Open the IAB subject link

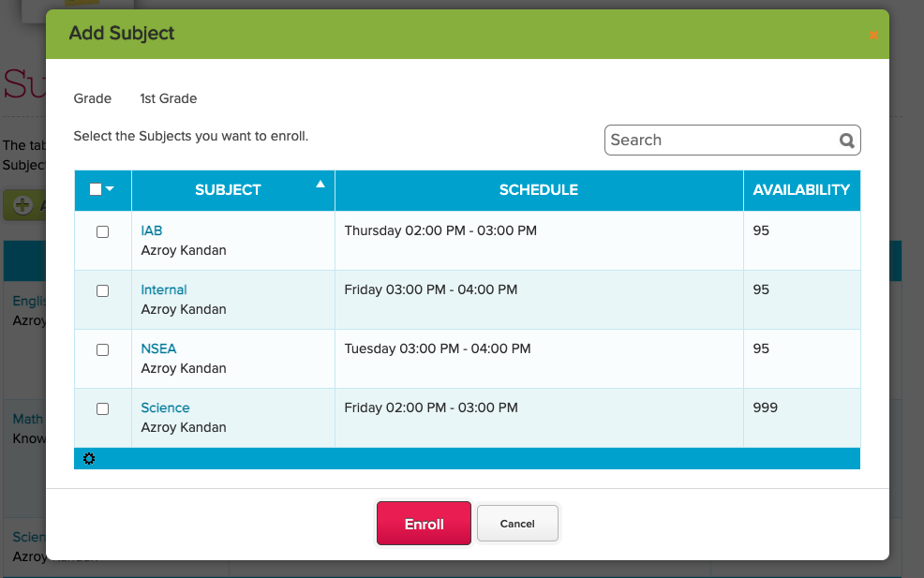pyautogui.click(x=152, y=230)
